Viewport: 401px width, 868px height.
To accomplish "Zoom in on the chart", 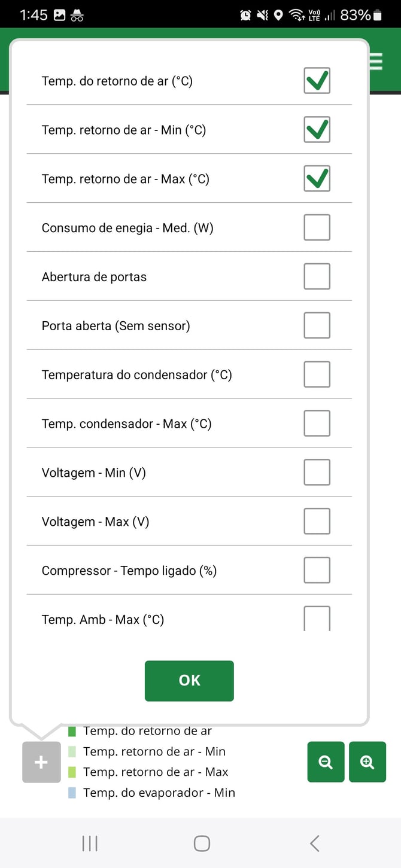I will pos(367,762).
